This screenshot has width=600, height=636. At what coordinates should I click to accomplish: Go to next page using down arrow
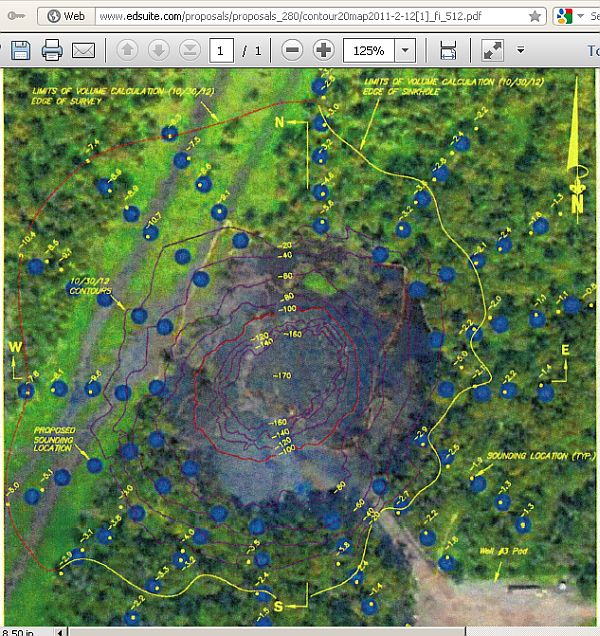pos(158,50)
